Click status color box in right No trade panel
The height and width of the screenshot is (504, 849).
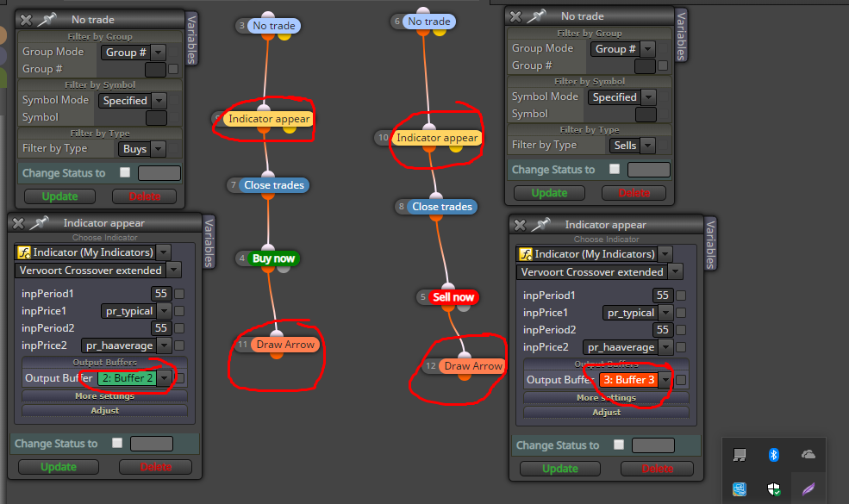click(x=649, y=170)
